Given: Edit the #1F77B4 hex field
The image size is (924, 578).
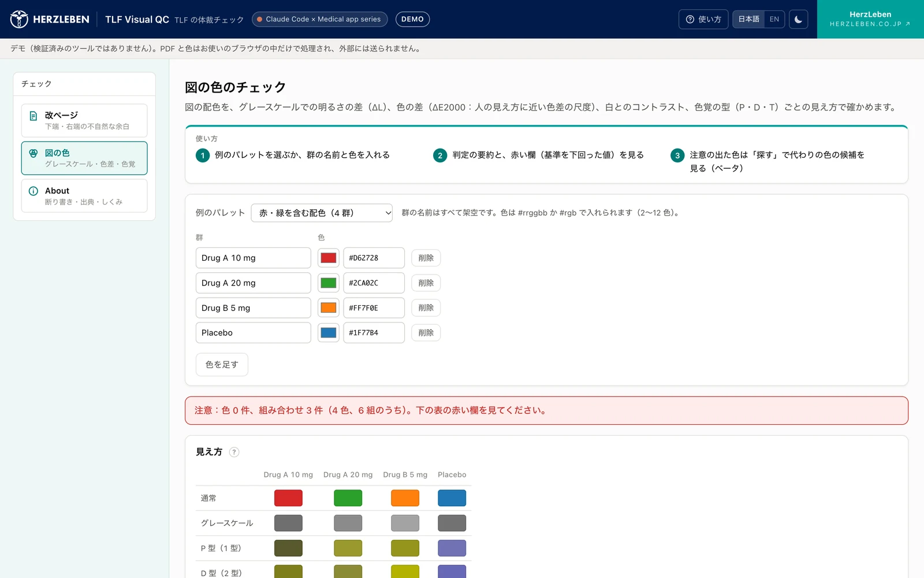Looking at the screenshot, I should 374,333.
